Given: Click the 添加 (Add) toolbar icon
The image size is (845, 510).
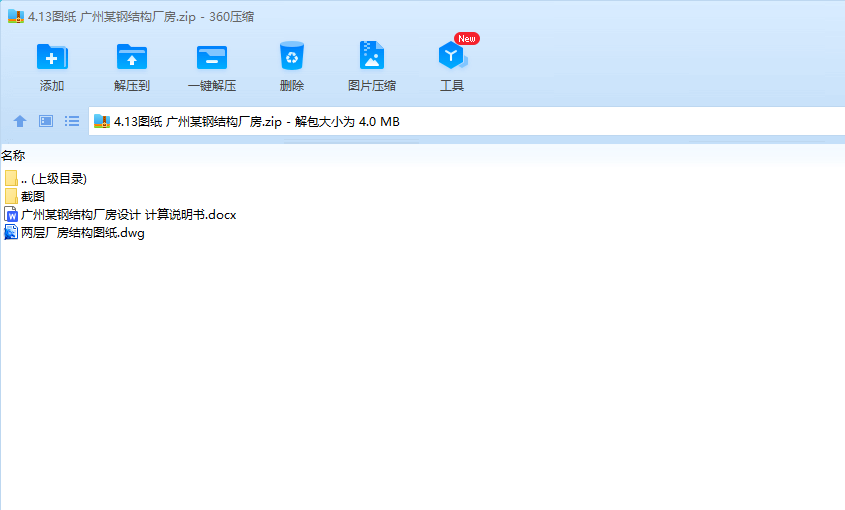Looking at the screenshot, I should 52,57.
